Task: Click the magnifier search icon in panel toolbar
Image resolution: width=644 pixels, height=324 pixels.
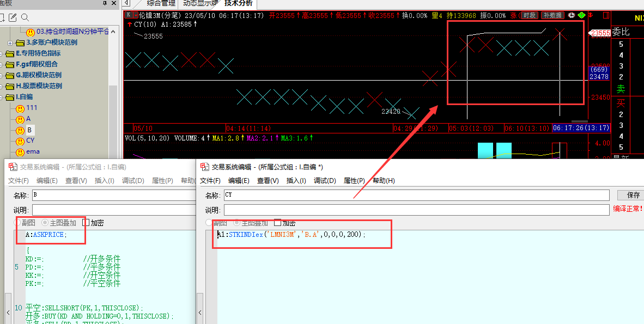Action: pos(25,17)
